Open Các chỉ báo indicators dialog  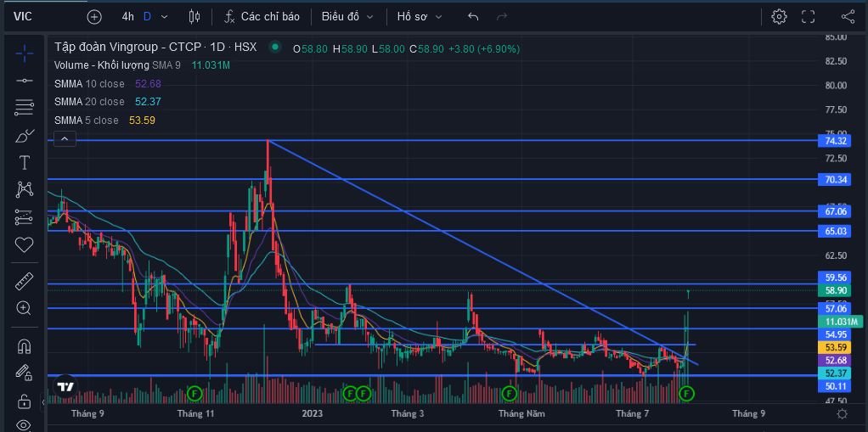coord(262,17)
